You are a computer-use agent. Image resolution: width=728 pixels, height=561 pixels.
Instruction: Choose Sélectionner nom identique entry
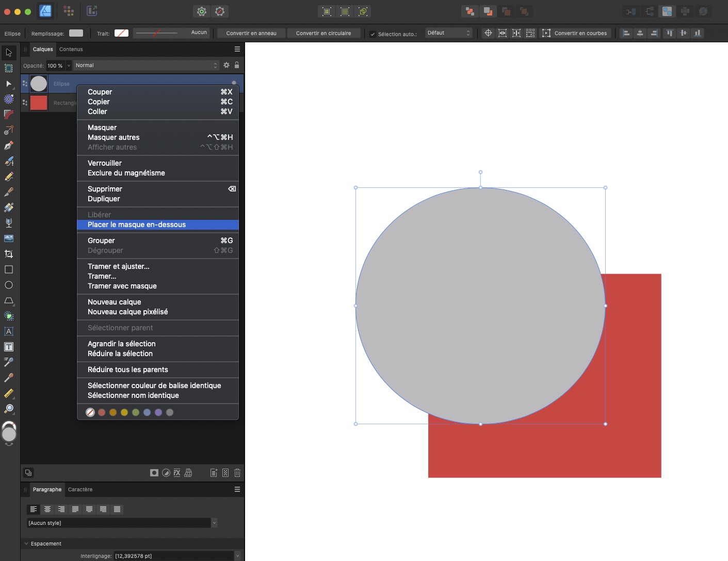(x=158, y=395)
